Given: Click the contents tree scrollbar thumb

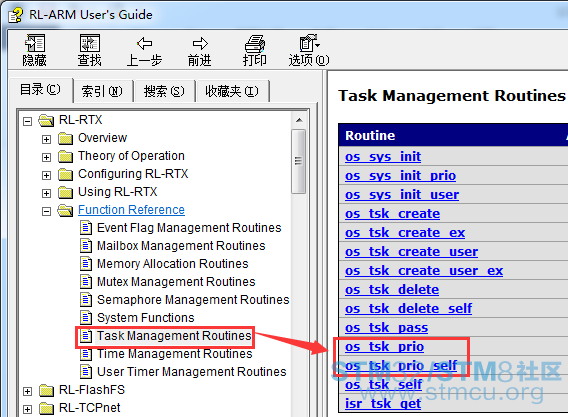Looking at the screenshot, I should tap(298, 161).
